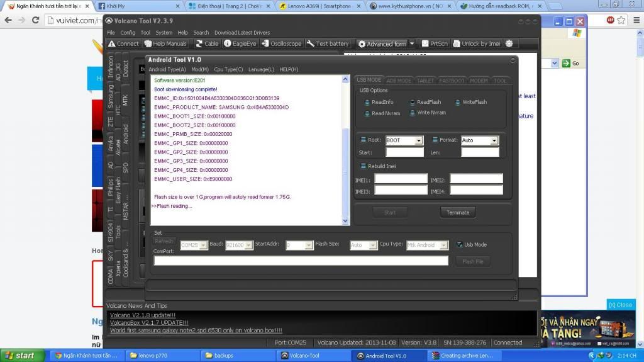This screenshot has width=644, height=362.
Task: Select the MTK vertical side tab
Action: [x=126, y=100]
